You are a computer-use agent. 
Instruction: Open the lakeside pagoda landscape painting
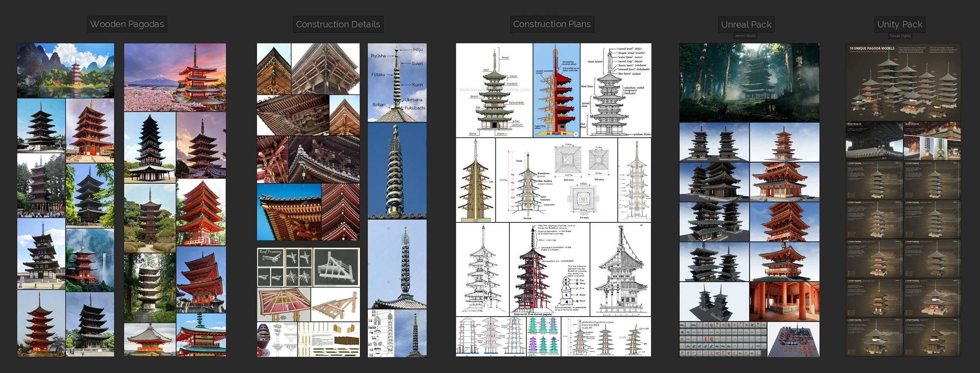(67, 71)
